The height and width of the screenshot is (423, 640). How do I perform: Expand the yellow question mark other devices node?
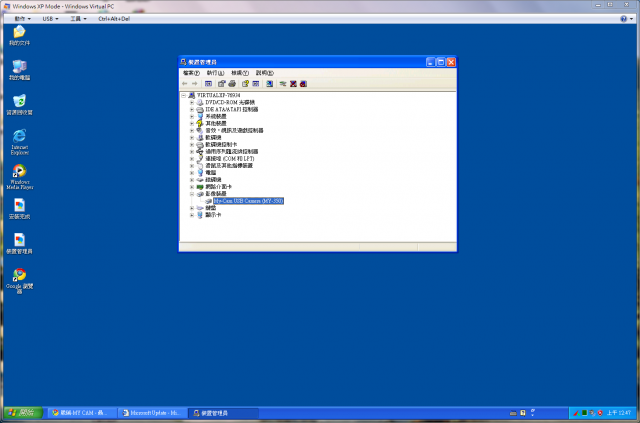coord(192,123)
